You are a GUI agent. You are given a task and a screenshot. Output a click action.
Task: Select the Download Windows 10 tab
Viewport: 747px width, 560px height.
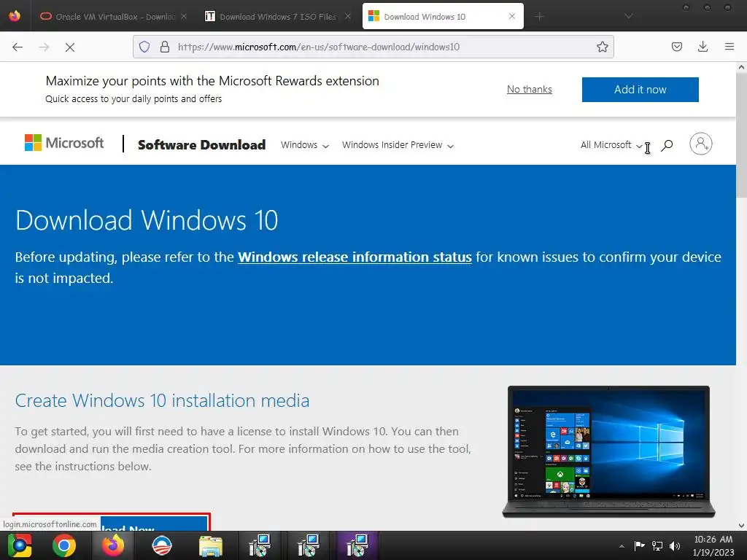443,16
